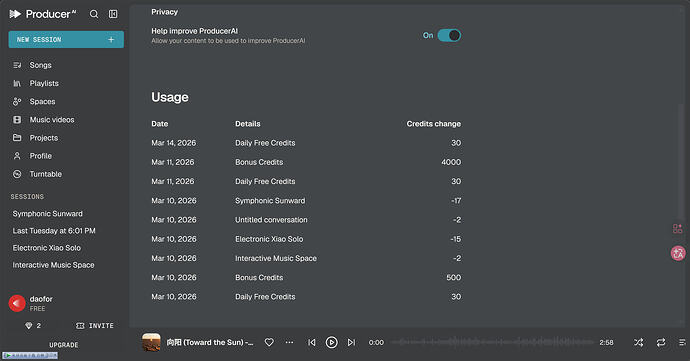Like the current song with heart icon
The height and width of the screenshot is (361, 690).
click(269, 342)
